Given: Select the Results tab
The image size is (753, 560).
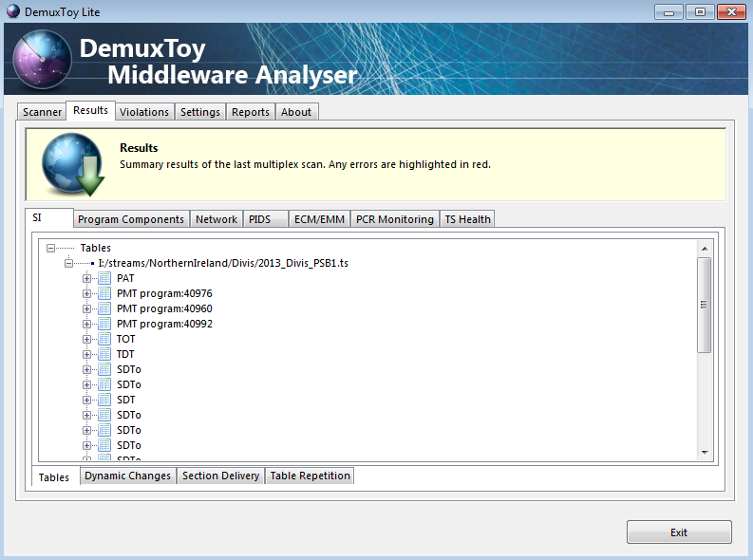Looking at the screenshot, I should pos(90,110).
